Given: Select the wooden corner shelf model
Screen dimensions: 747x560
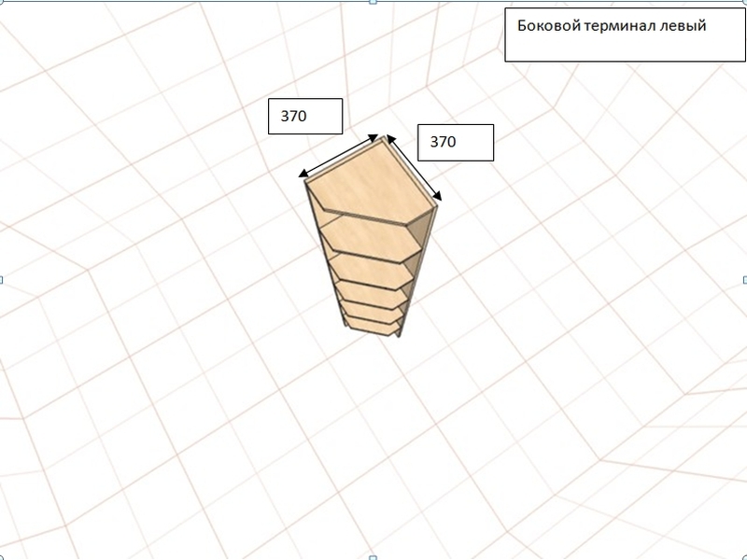Looking at the screenshot, I should point(371,237).
